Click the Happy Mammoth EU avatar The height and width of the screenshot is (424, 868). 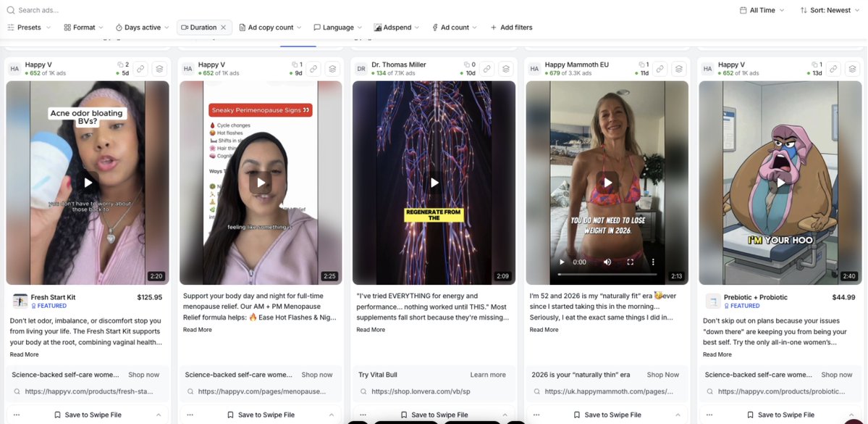535,69
